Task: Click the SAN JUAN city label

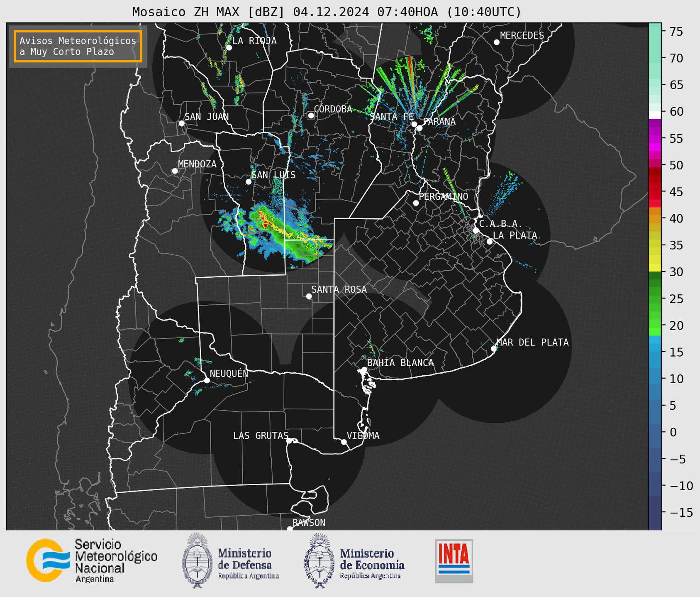Action: (x=207, y=117)
